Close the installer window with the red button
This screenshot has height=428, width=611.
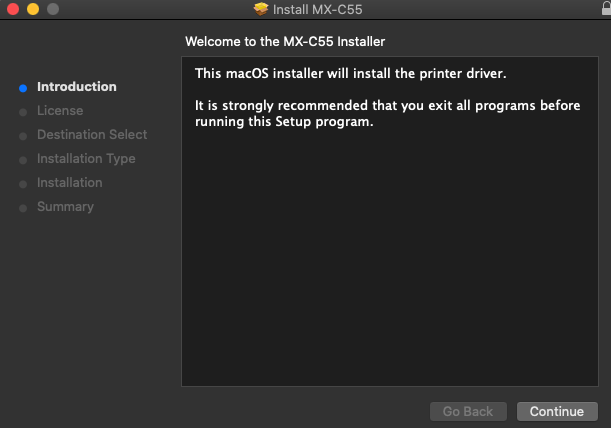pyautogui.click(x=12, y=9)
